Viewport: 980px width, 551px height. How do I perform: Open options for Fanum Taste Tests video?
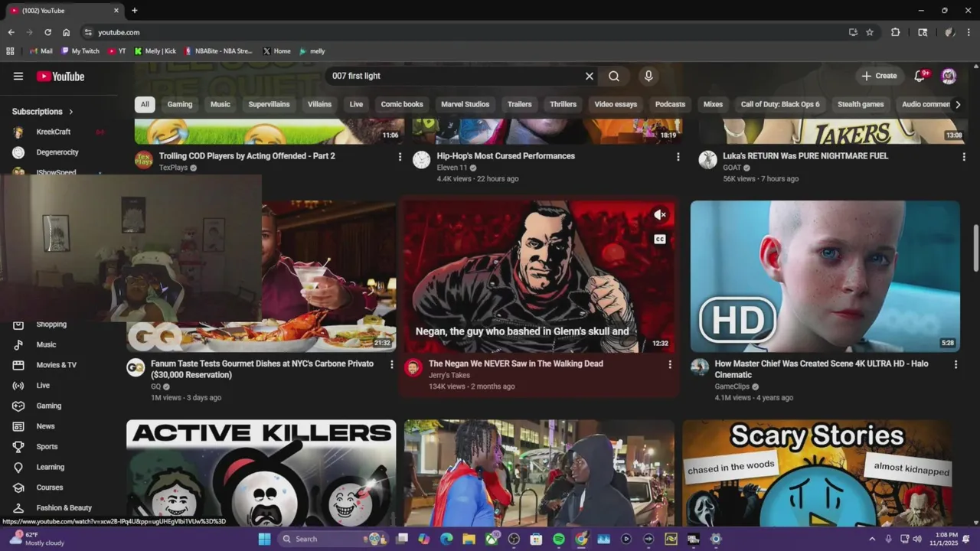(392, 365)
